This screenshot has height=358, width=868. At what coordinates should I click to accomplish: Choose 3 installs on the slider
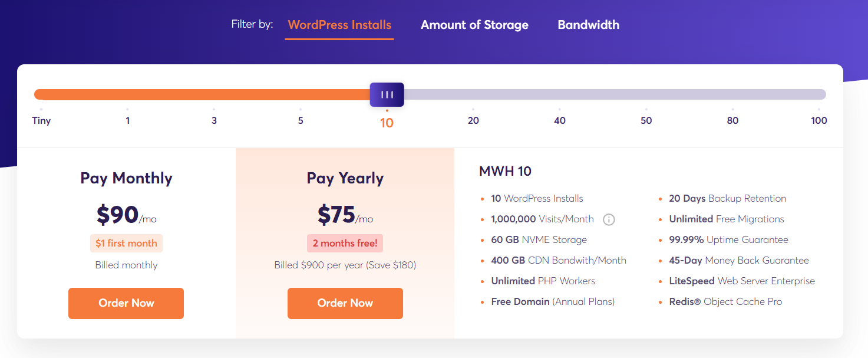pos(214,120)
